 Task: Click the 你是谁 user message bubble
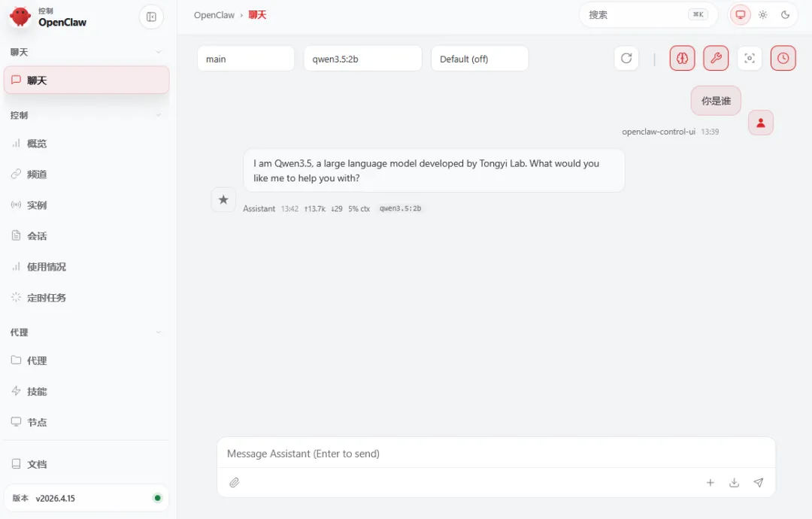[x=716, y=101]
